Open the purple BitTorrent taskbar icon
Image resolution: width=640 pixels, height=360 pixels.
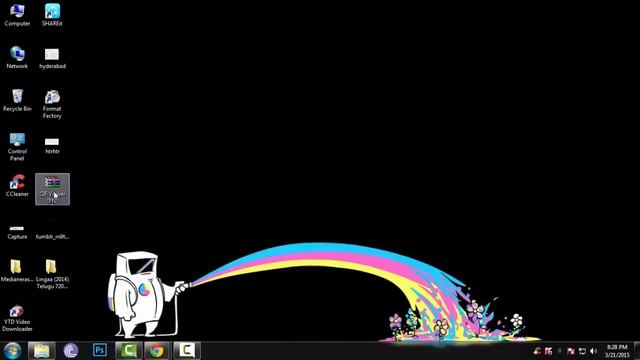pos(71,351)
